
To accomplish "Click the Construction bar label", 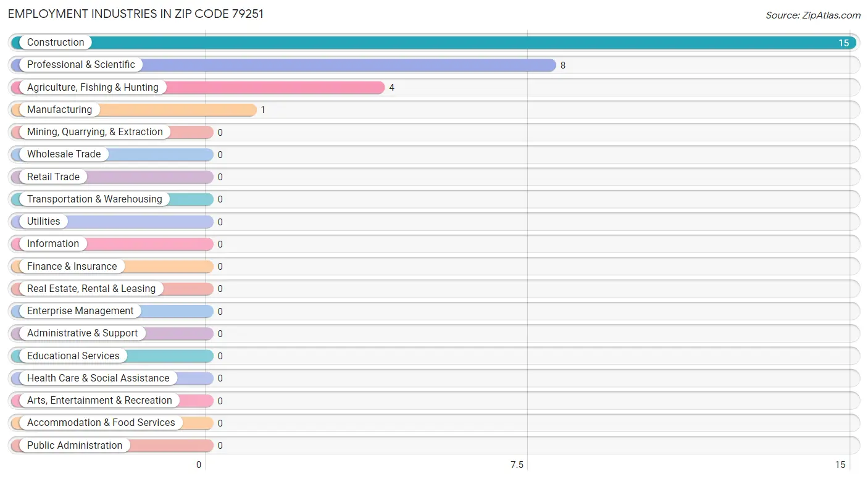I will [x=56, y=43].
